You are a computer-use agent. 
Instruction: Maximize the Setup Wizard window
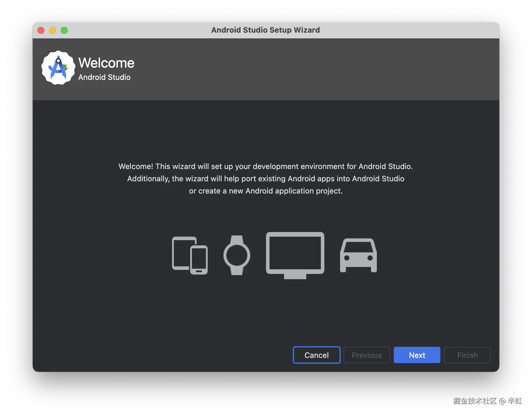pyautogui.click(x=64, y=30)
